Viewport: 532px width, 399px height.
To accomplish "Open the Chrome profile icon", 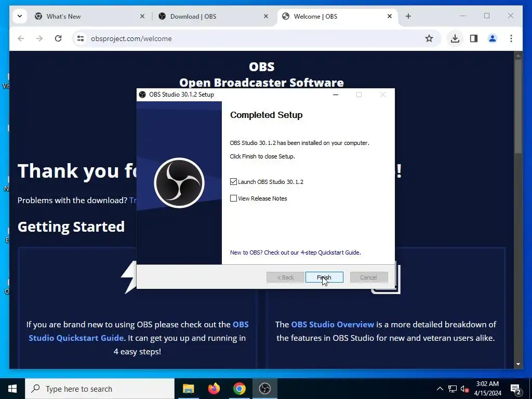I will [x=493, y=38].
